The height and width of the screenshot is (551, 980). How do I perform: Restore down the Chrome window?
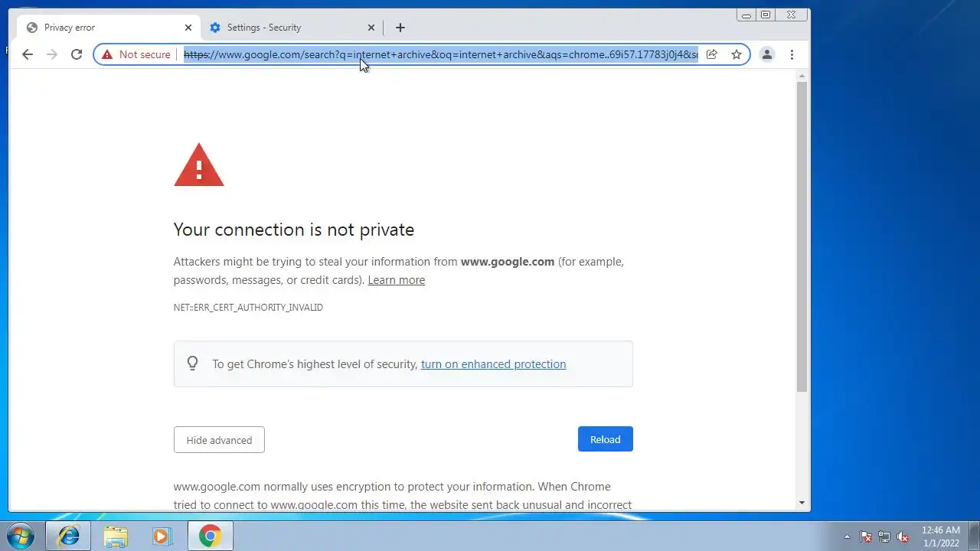click(x=766, y=15)
